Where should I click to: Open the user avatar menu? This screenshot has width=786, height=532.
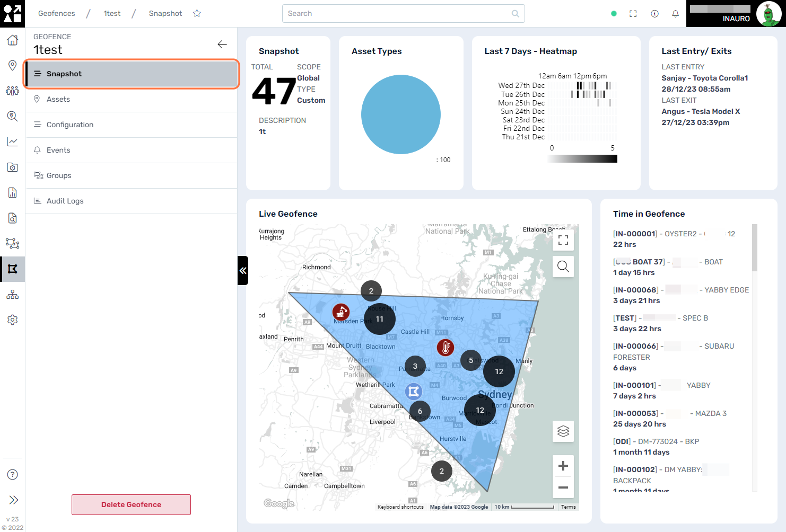coord(768,14)
